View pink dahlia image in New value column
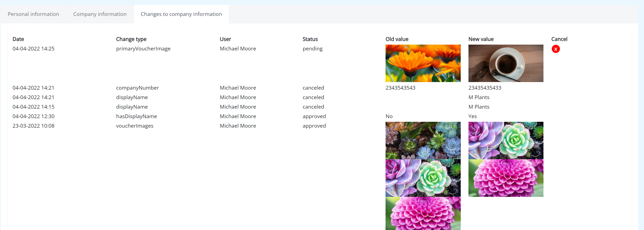644x230 pixels. (506, 178)
